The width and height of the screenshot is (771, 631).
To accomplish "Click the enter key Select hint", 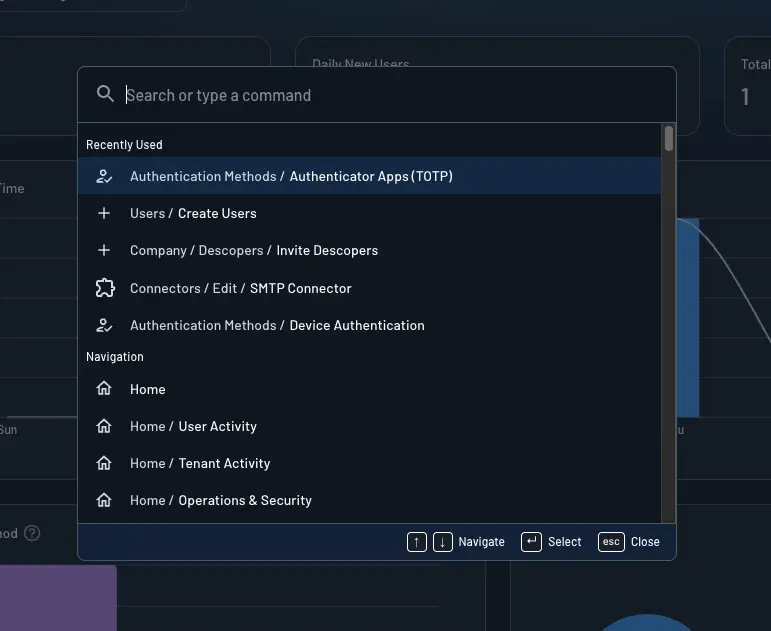I will tap(531, 542).
